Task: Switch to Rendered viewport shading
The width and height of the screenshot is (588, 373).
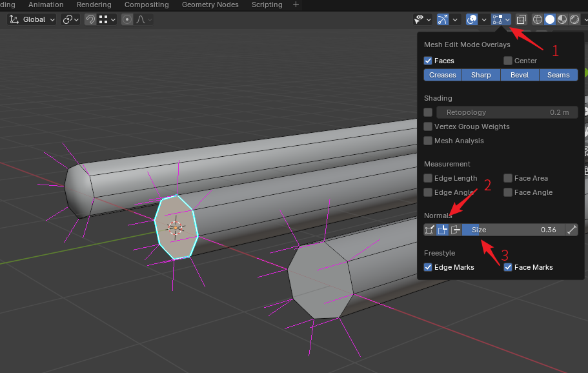Action: coord(574,19)
